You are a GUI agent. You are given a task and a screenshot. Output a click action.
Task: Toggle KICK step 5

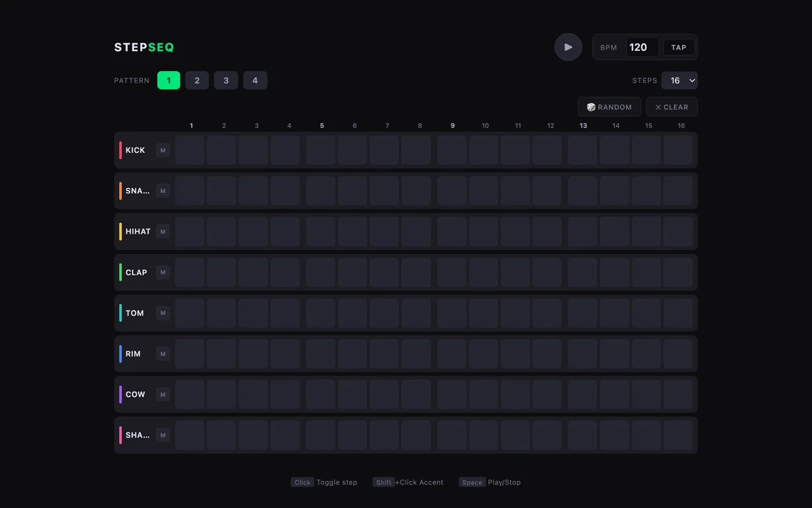tap(321, 150)
